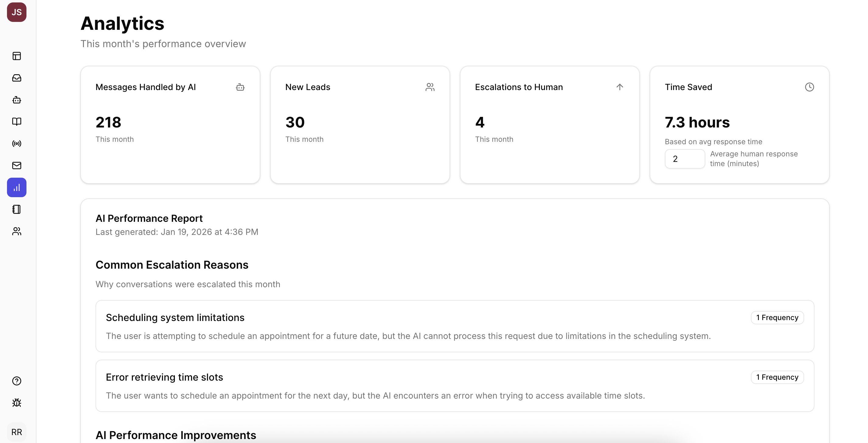The image size is (868, 443).
Task: Open the AI bot sidebar icon
Action: pyautogui.click(x=16, y=100)
